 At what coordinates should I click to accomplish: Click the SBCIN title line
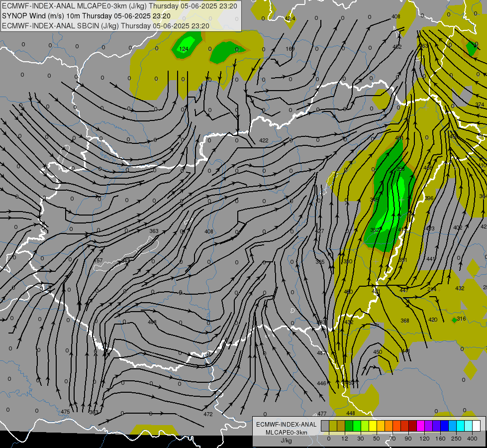(x=105, y=26)
